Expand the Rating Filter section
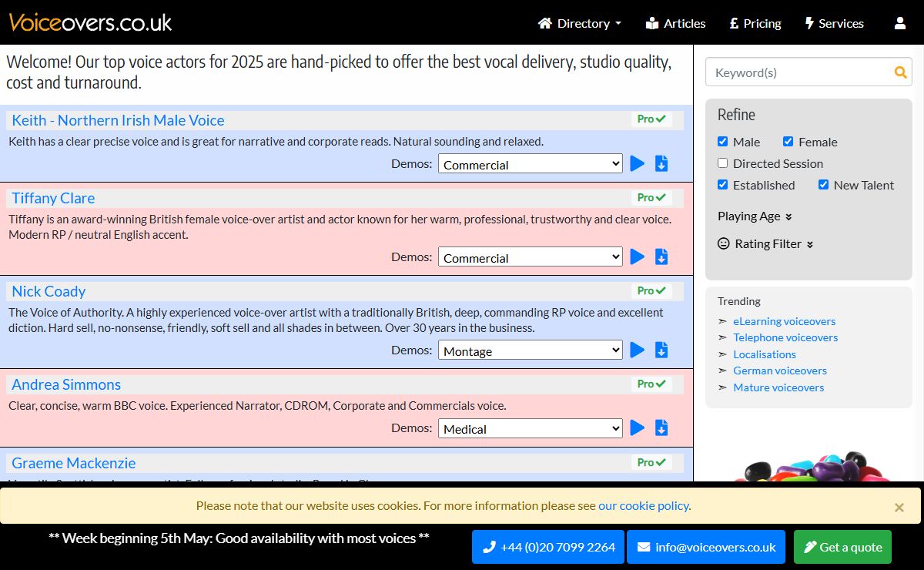 (765, 243)
